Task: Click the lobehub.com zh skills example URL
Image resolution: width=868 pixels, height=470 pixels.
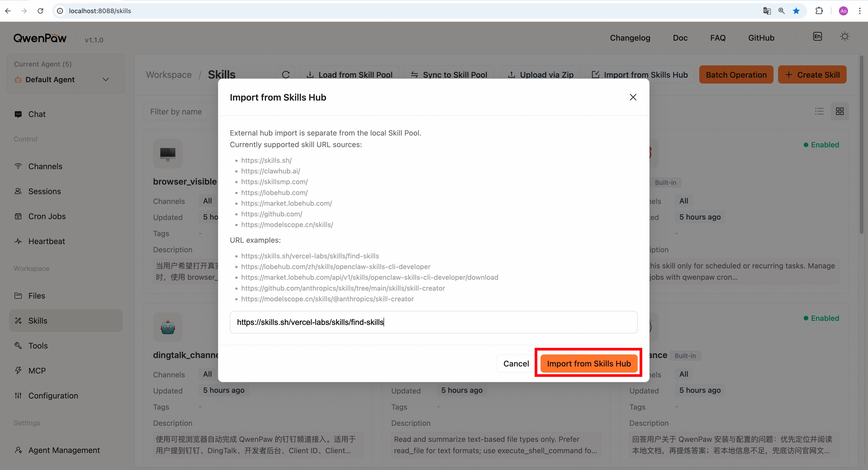Action: click(x=336, y=267)
